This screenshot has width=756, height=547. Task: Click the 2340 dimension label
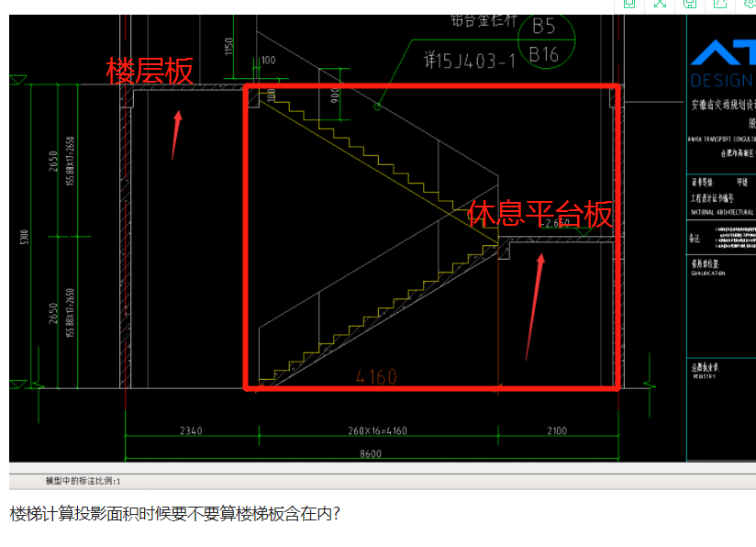tap(191, 430)
